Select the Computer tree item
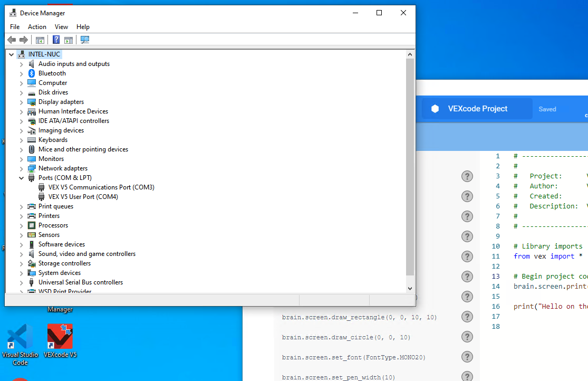The width and height of the screenshot is (588, 381). pos(53,83)
